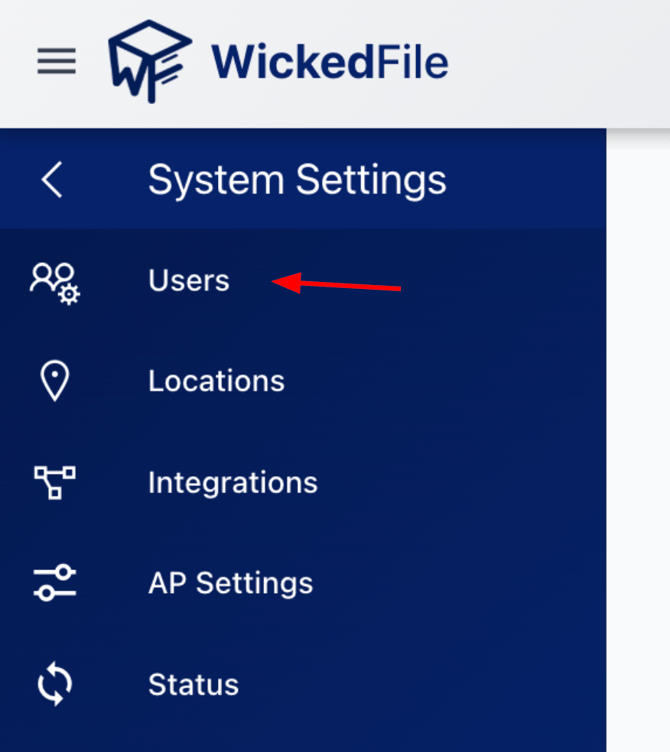Image resolution: width=670 pixels, height=752 pixels.
Task: Click the red arrow pointing at Users
Action: point(338,286)
